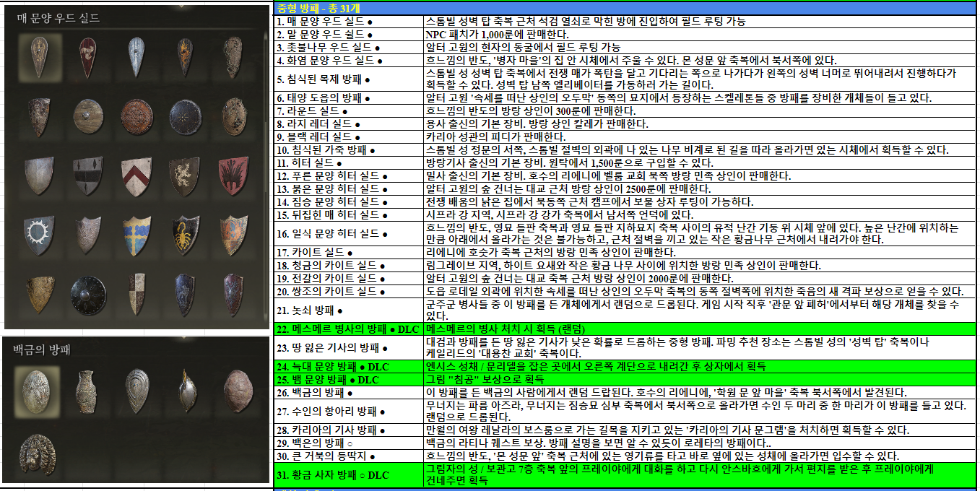The image size is (980, 491).
Task: Select cell '19. 전갈의 카이트 실드 ●'
Action: point(349,279)
